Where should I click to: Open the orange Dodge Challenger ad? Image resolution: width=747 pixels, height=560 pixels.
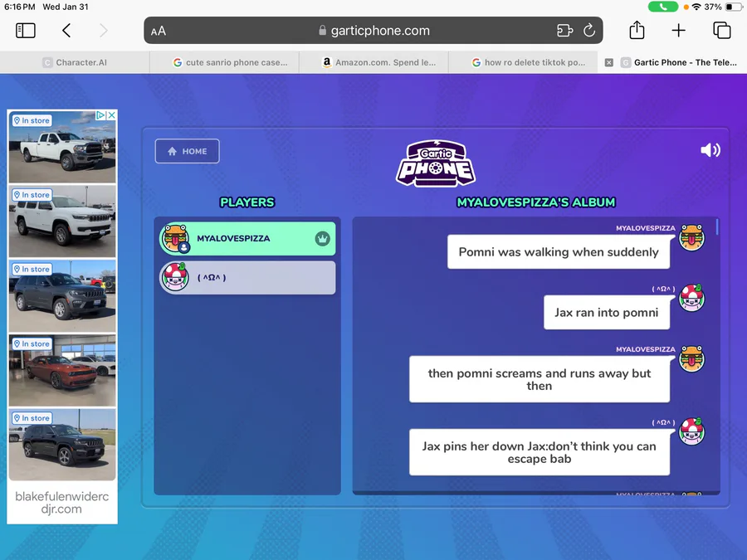62,371
